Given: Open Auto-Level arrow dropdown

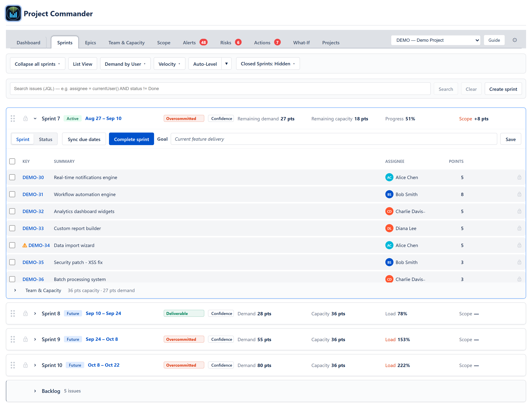Looking at the screenshot, I should click(x=226, y=64).
